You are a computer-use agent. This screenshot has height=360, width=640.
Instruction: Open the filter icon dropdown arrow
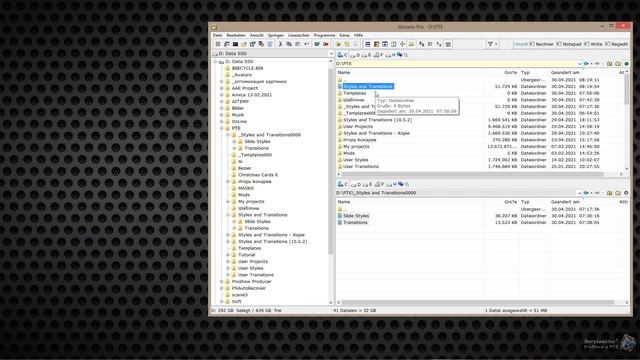coord(496,44)
